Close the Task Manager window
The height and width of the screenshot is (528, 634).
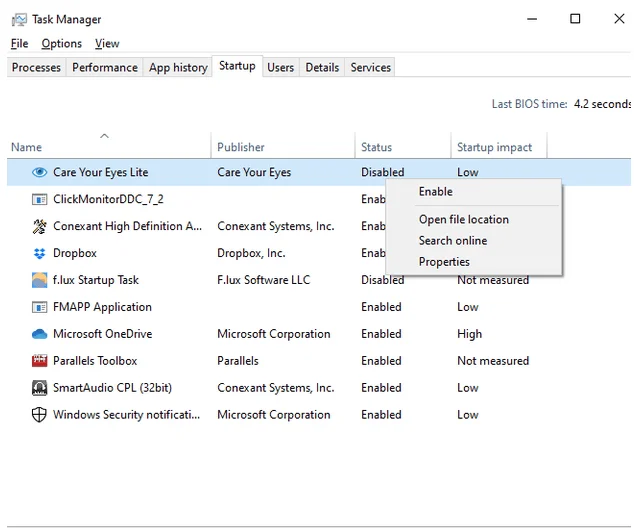pos(619,19)
